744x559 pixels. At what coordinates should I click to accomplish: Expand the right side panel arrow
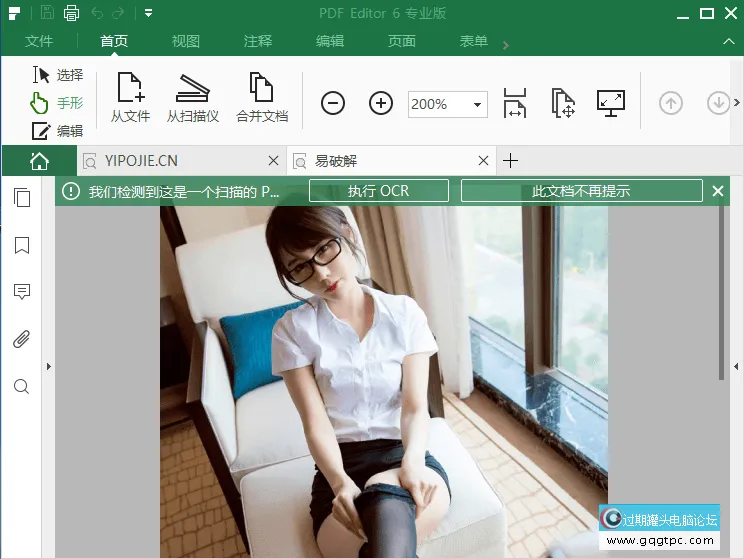736,366
